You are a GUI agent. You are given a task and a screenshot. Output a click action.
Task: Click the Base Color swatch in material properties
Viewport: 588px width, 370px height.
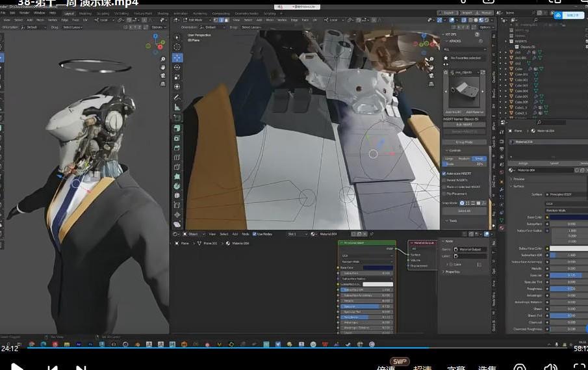(567, 217)
